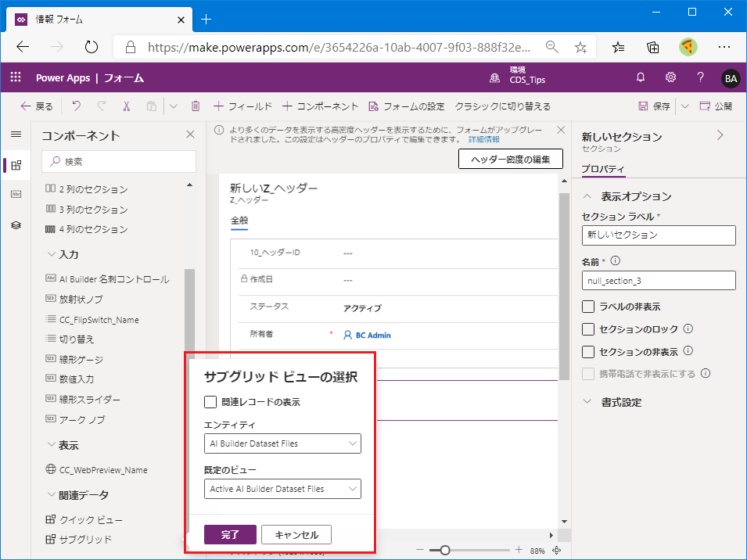This screenshot has width=747, height=560.
Task: Click the zoom slider handle
Action: pos(444,550)
